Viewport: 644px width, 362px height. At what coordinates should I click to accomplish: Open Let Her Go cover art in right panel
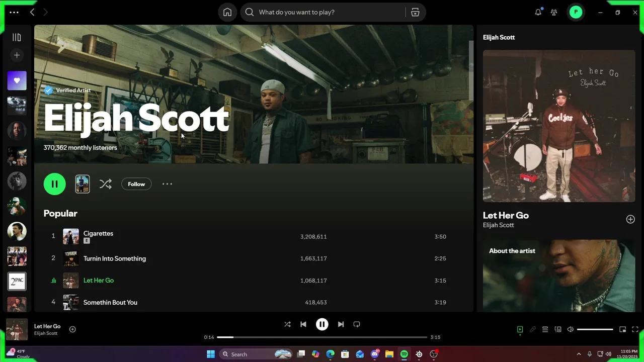pos(559,126)
